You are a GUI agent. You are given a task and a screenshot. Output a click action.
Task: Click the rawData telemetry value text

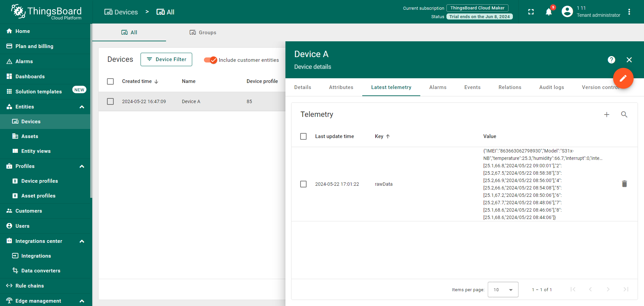(543, 184)
